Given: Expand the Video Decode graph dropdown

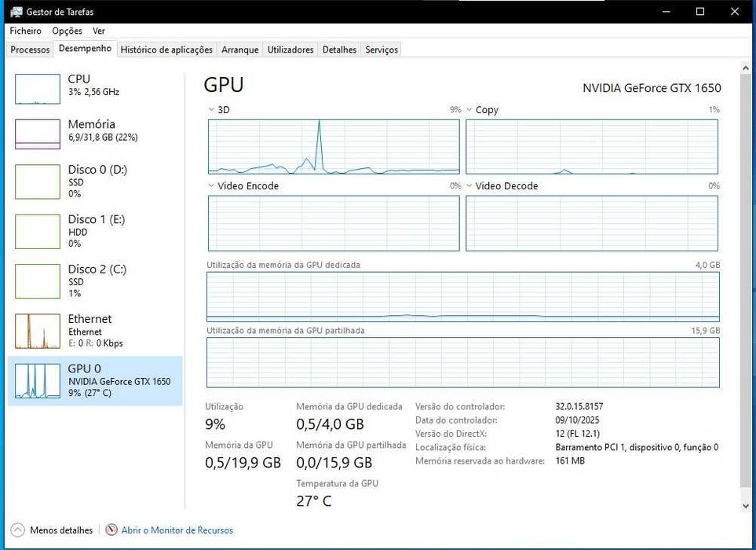Looking at the screenshot, I should tap(469, 186).
